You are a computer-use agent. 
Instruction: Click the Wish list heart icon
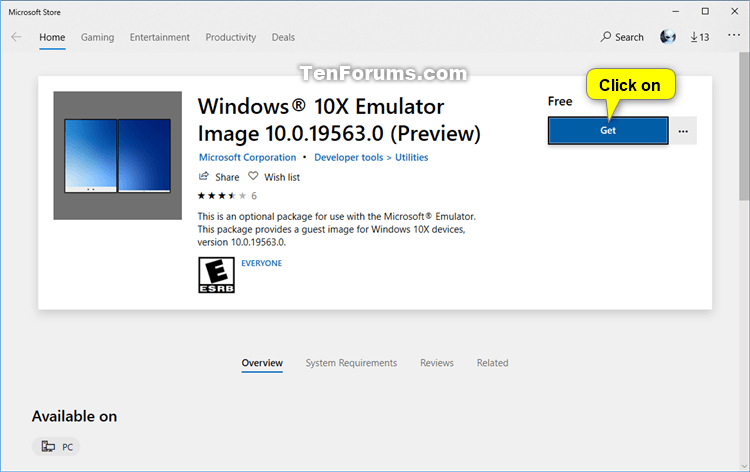pyautogui.click(x=253, y=176)
